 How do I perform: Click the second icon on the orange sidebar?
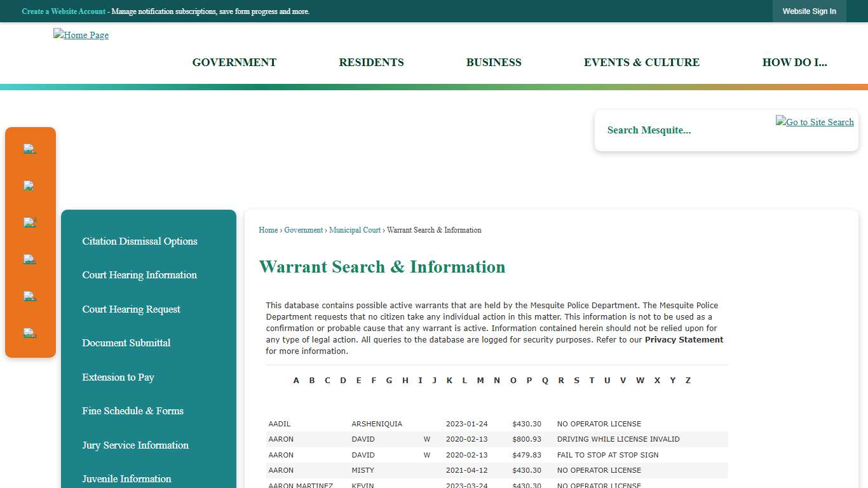[30, 185]
